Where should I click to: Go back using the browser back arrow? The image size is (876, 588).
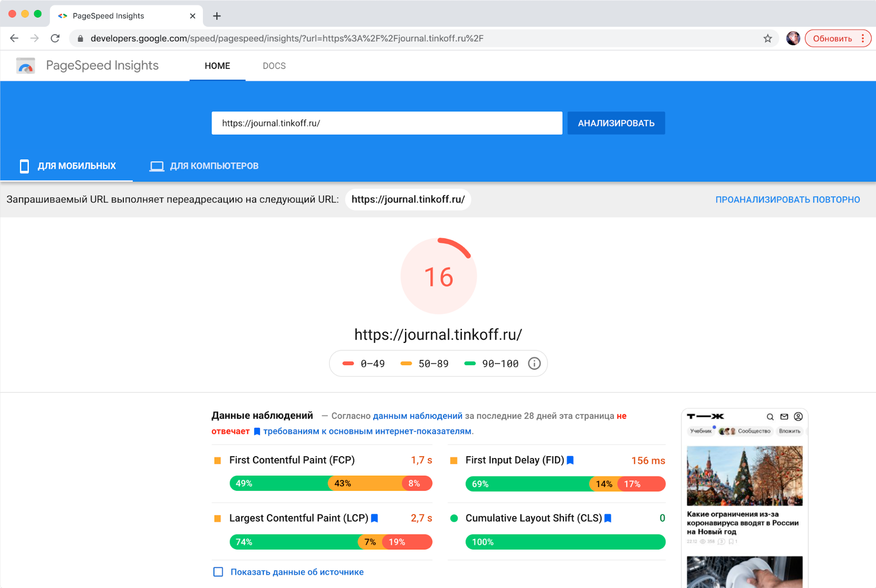(14, 38)
